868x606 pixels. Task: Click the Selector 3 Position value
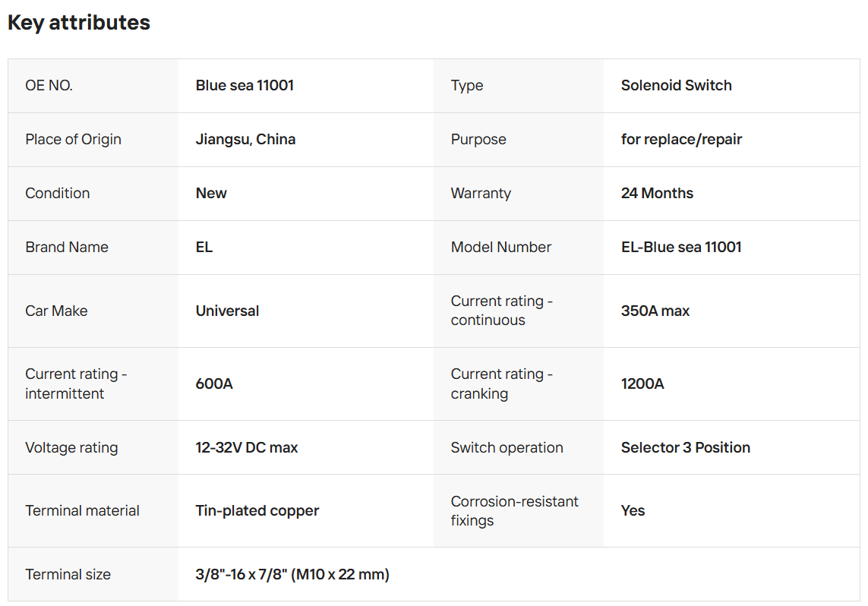click(x=685, y=447)
